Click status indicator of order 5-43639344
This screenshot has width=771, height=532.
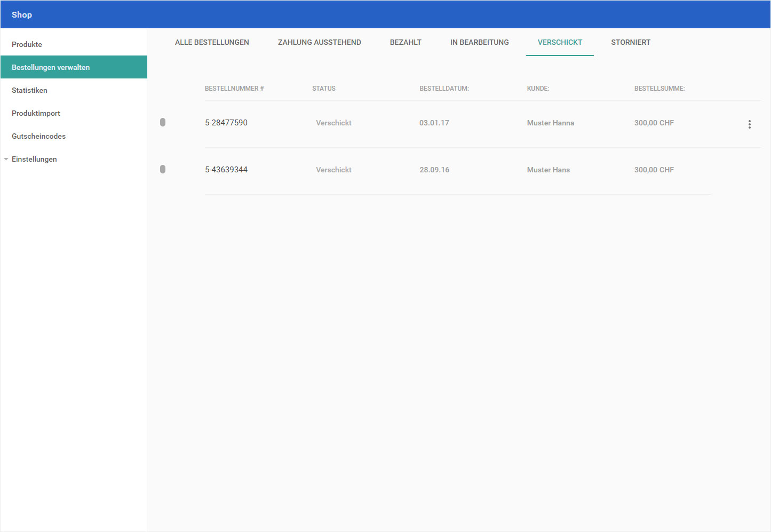163,169
